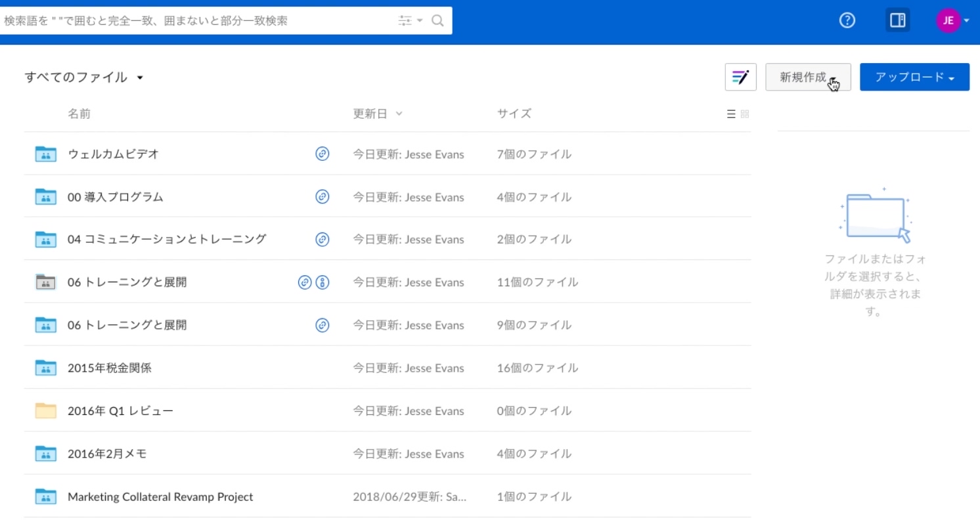Image resolution: width=980 pixels, height=520 pixels.
Task: Open the すべてのファイル dropdown
Action: [x=83, y=77]
